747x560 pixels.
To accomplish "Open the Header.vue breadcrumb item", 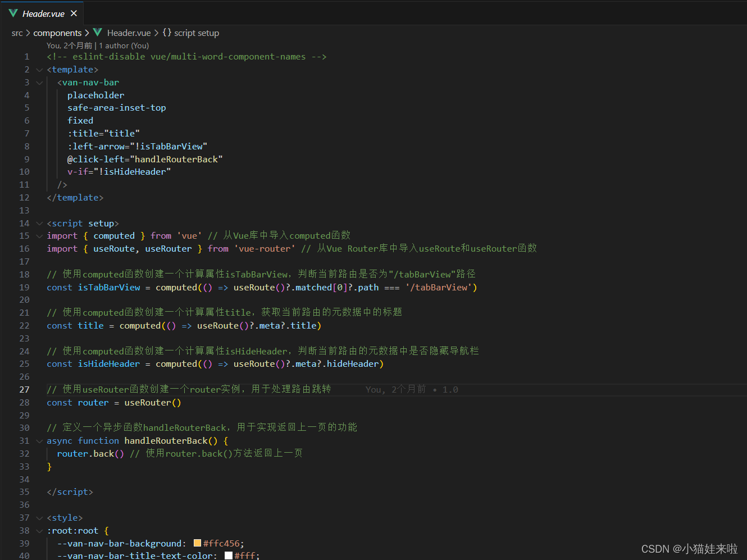I will coord(129,33).
